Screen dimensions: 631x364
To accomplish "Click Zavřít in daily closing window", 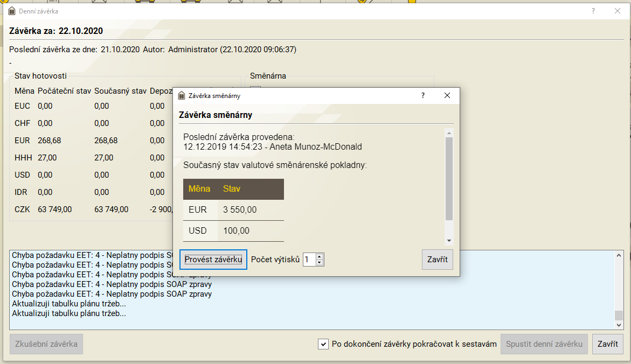I will coord(608,344).
